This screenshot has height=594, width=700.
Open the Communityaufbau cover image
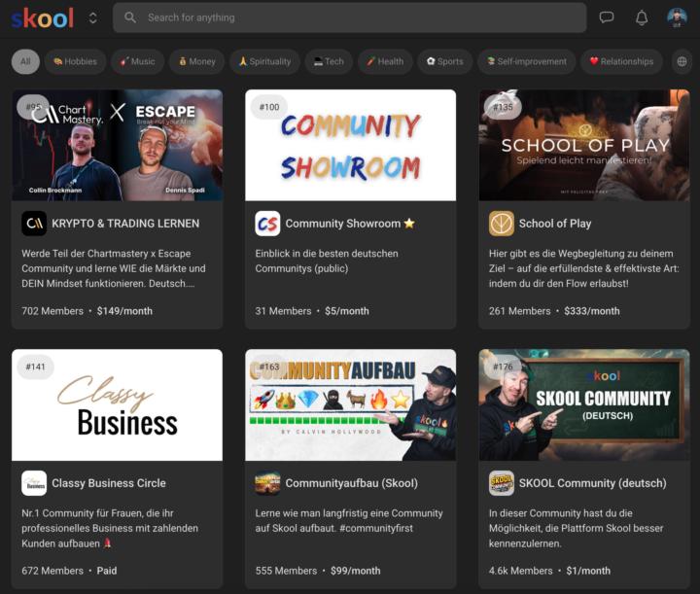tap(350, 404)
